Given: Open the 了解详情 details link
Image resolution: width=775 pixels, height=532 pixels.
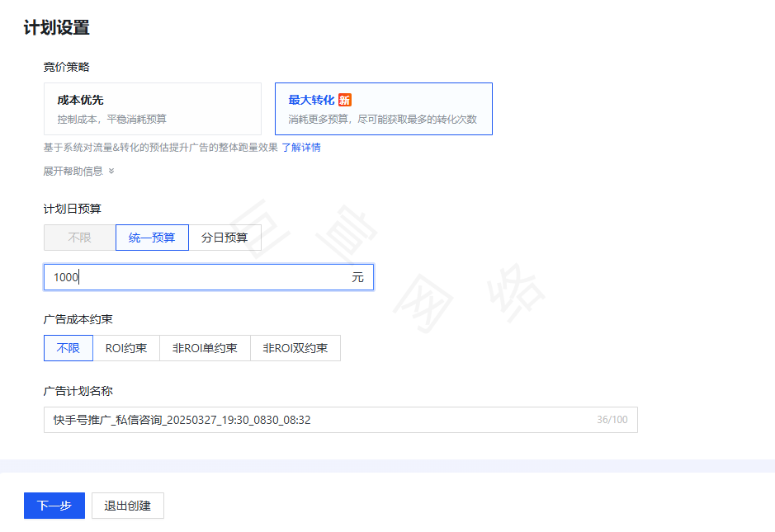Looking at the screenshot, I should tap(303, 146).
